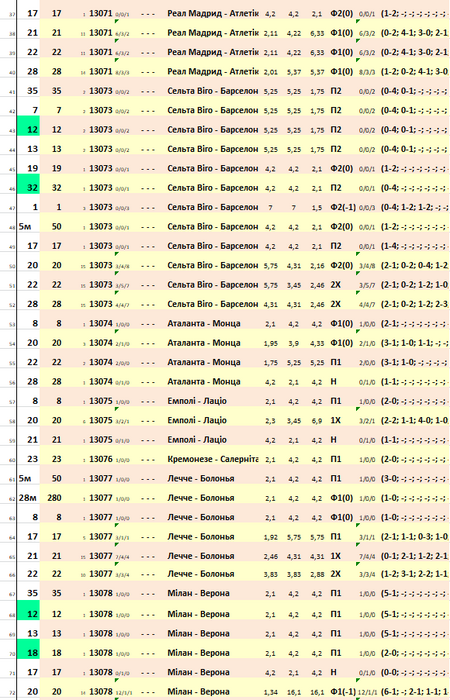Click the cell reading 28м
The width and height of the screenshot is (450, 700).
pos(29,498)
